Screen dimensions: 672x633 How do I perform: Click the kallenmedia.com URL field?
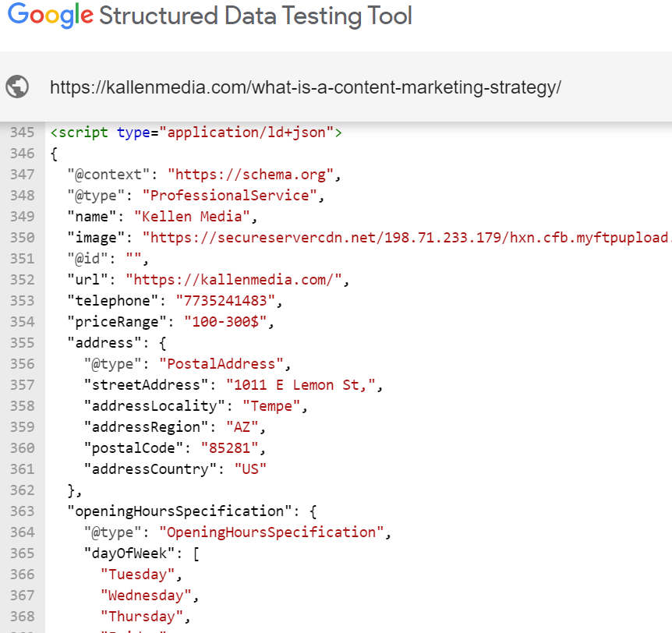pyautogui.click(x=306, y=87)
